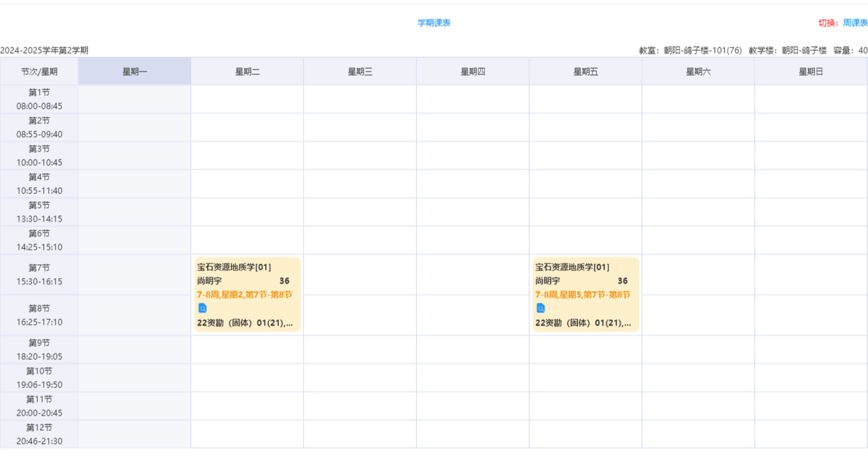Choose the 星期五 column header
Viewport: 868px width, 472px height.
click(585, 72)
